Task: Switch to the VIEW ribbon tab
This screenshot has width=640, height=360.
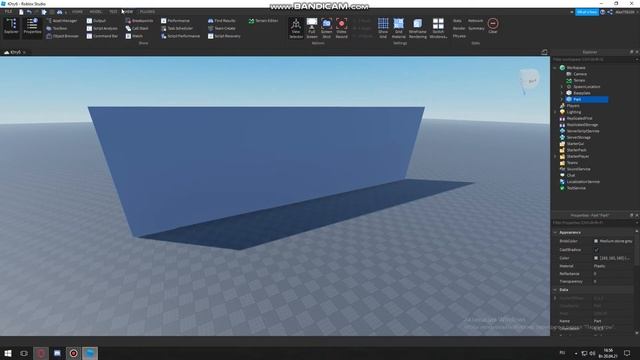Action: tap(128, 12)
